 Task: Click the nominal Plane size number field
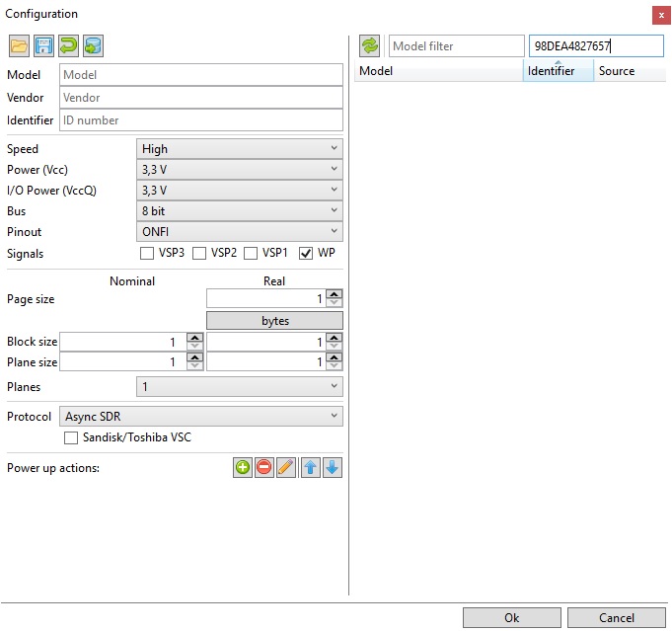(123, 362)
